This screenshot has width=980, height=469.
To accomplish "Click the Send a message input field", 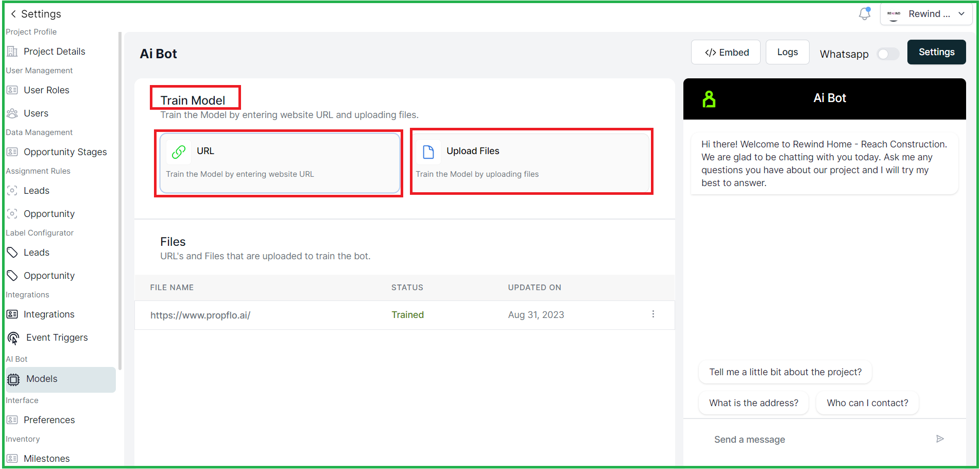I will point(819,440).
